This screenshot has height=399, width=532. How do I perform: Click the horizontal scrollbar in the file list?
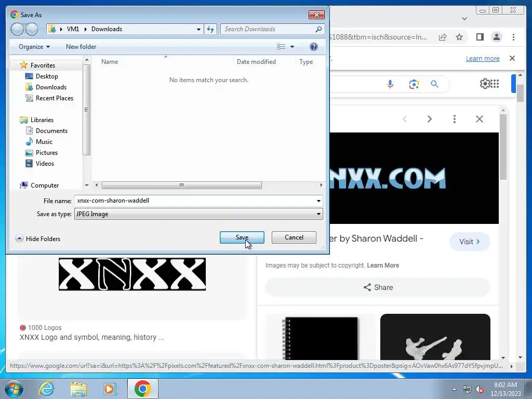[181, 185]
